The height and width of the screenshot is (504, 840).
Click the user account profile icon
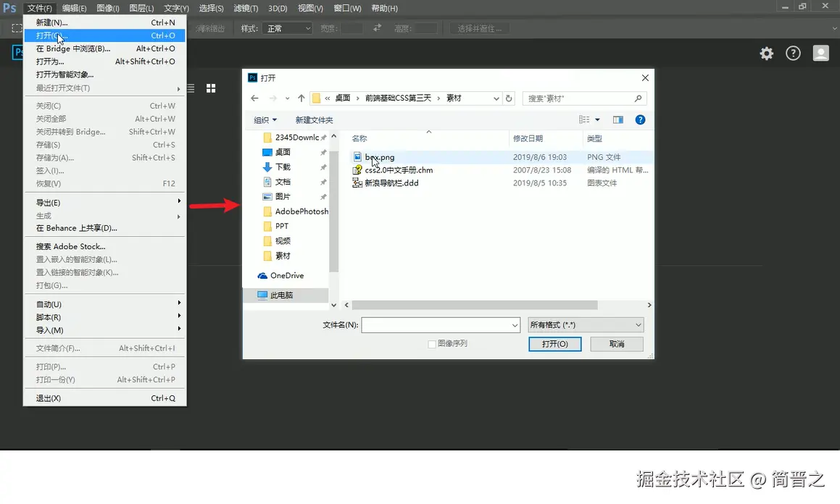pyautogui.click(x=820, y=53)
